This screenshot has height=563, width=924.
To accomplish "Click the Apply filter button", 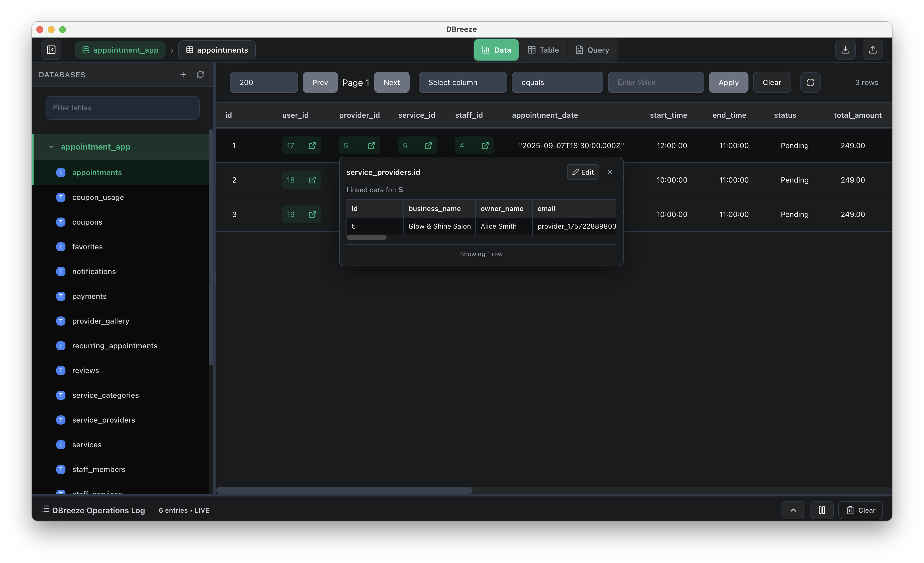I will click(x=728, y=82).
